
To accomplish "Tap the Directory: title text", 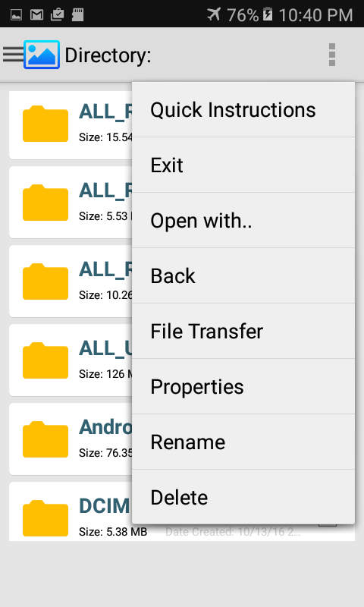I will tap(108, 55).
